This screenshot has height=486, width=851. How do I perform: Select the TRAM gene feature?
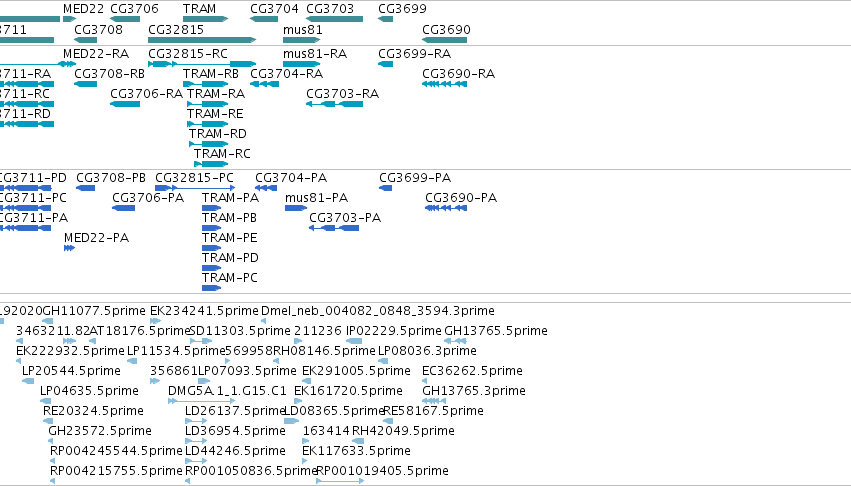pos(205,19)
